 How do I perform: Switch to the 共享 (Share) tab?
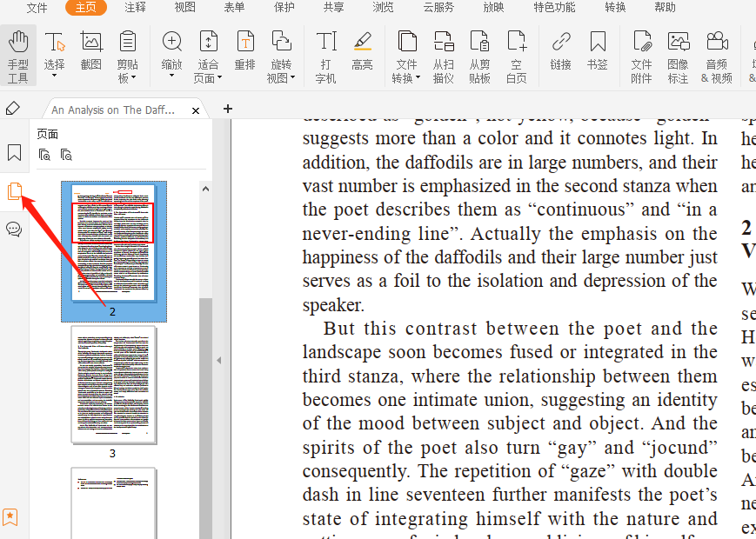click(x=334, y=8)
